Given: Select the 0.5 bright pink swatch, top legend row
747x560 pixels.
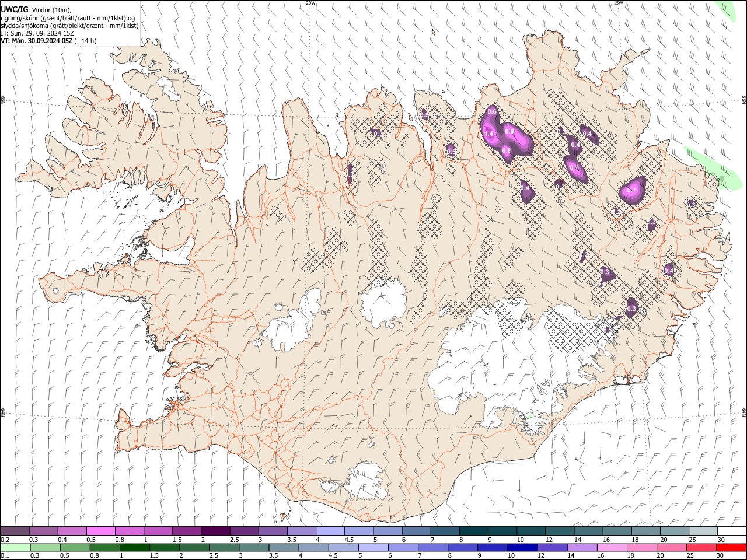Looking at the screenshot, I should 100,531.
